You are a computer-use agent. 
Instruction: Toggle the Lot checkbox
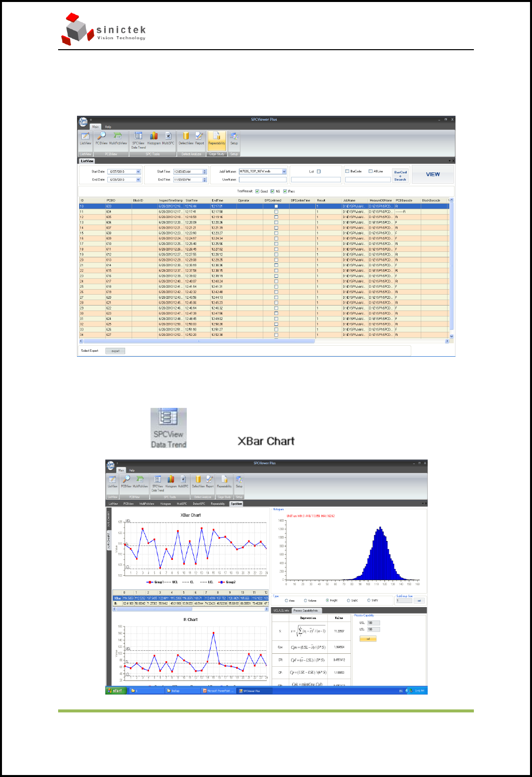pos(319,171)
